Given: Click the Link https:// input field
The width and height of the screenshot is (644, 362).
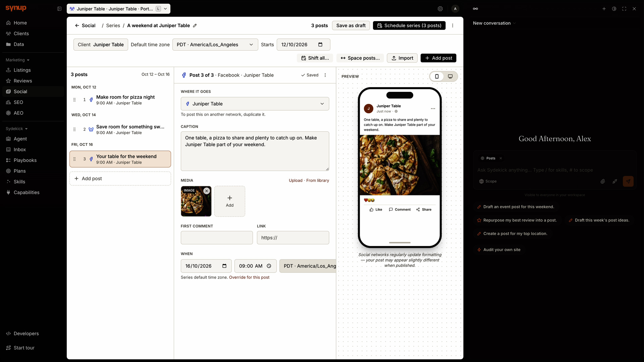Looking at the screenshot, I should tap(293, 238).
